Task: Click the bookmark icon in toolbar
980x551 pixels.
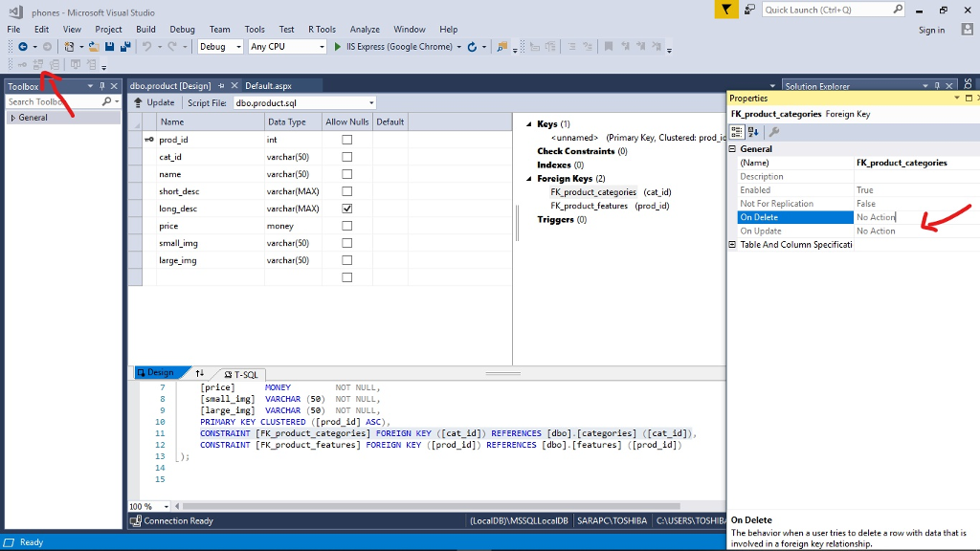Action: (608, 47)
